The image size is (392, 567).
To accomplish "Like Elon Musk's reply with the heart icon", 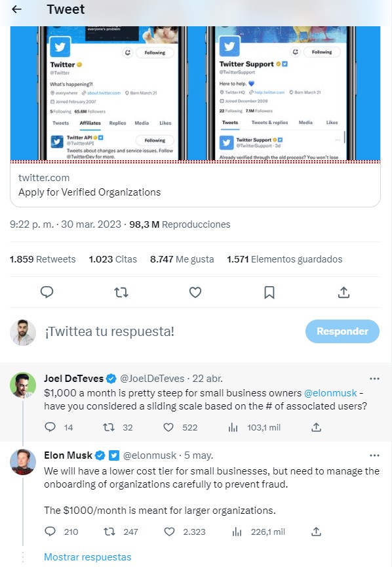I will point(168,532).
